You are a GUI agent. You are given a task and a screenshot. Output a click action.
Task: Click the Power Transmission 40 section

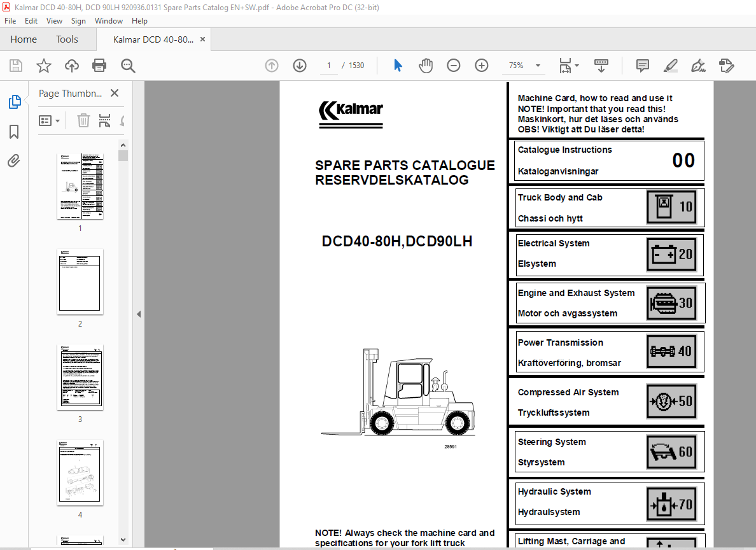[609, 352]
